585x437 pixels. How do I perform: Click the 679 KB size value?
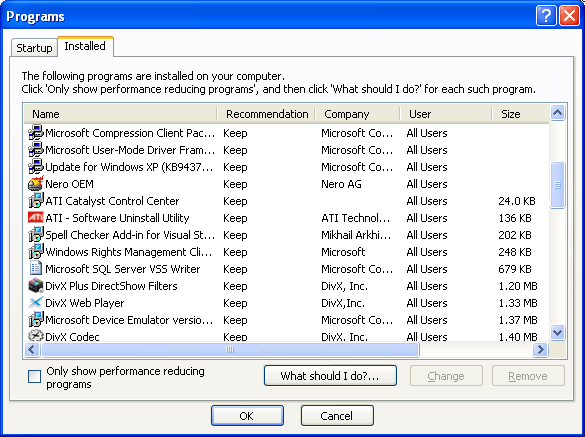pyautogui.click(x=515, y=269)
